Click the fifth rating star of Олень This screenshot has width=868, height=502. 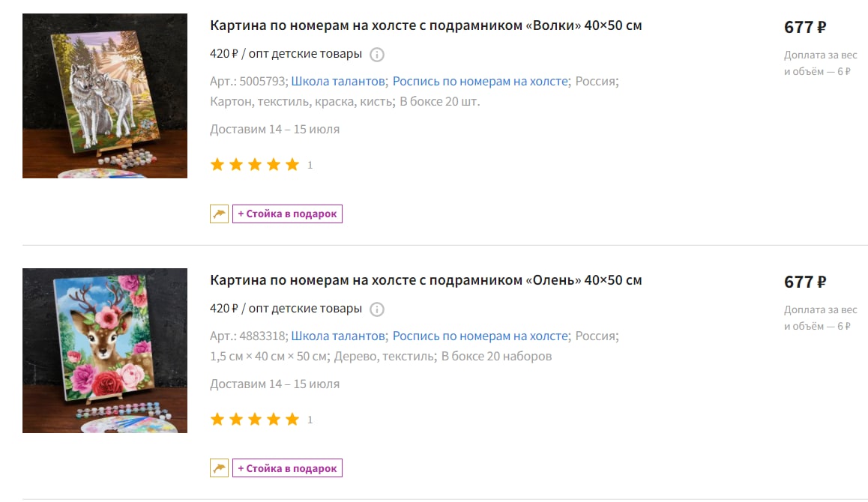tap(292, 419)
